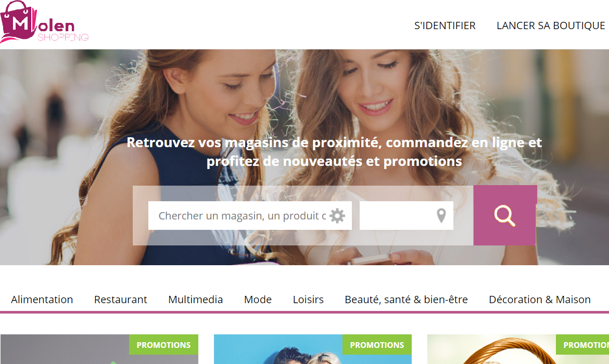609x364 pixels.
Task: Focus the location input field
Action: tap(406, 215)
